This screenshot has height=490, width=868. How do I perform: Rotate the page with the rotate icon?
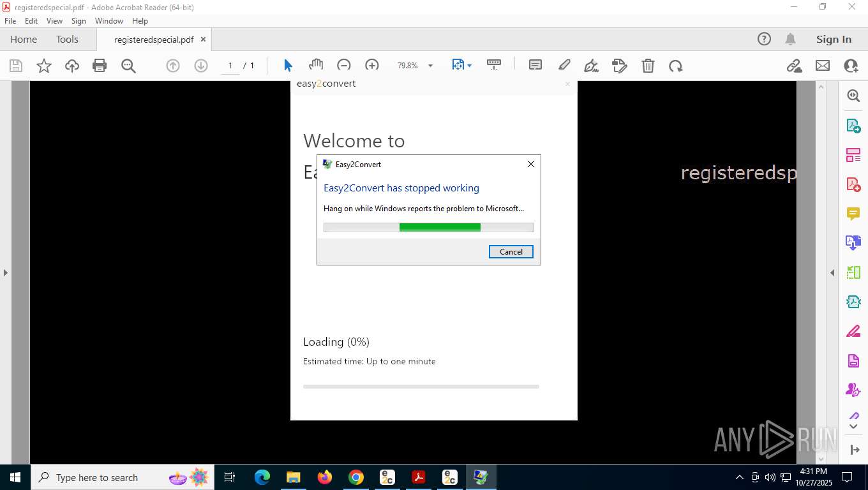click(676, 66)
